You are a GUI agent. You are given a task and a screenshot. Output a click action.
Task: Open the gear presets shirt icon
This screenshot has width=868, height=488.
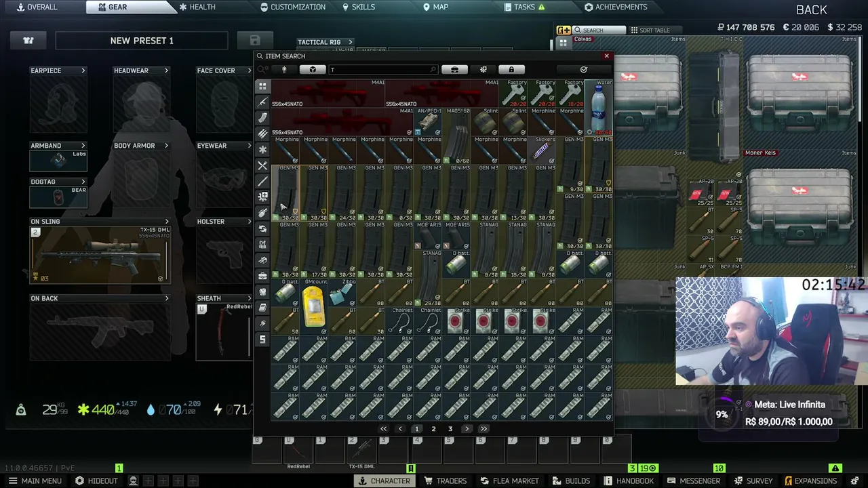[x=28, y=41]
